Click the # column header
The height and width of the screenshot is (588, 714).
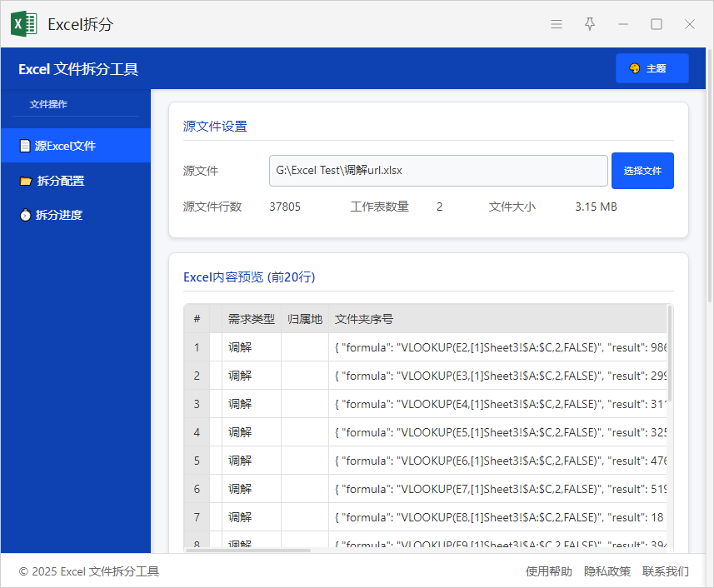click(x=197, y=319)
